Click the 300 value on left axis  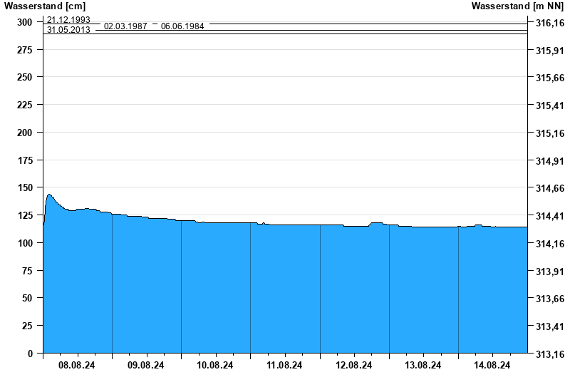(x=25, y=22)
